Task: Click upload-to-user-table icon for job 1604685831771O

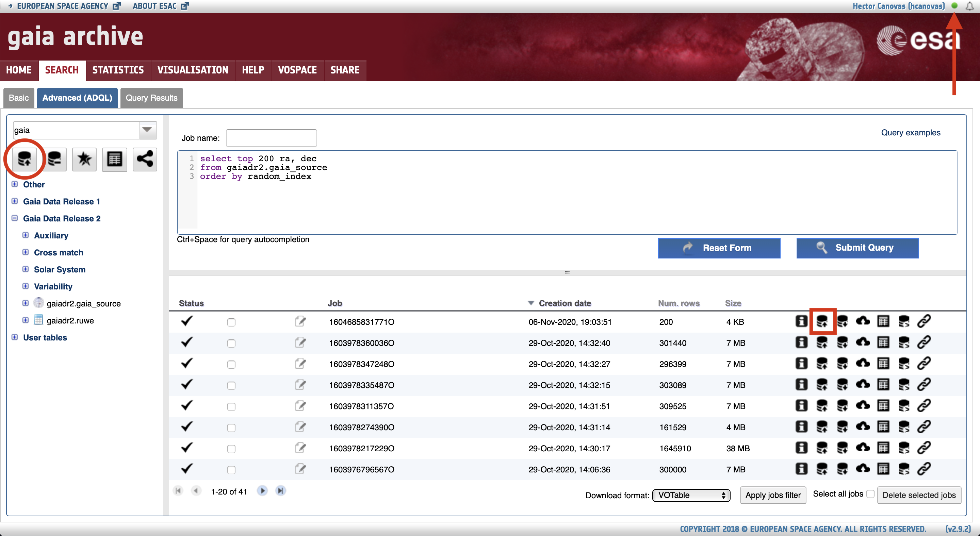Action: point(822,321)
